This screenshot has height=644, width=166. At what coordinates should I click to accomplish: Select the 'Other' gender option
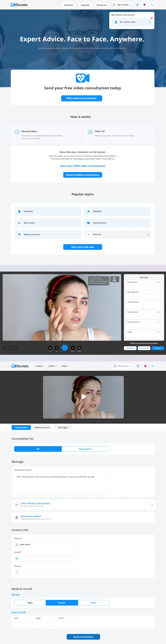(x=93, y=603)
